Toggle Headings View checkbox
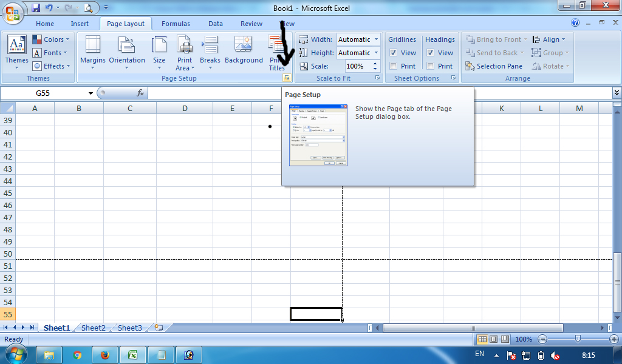This screenshot has height=364, width=622. 431,53
